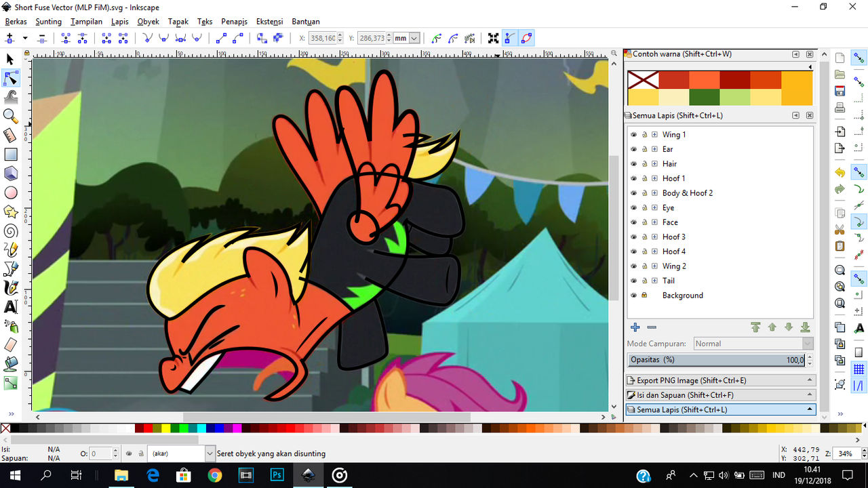This screenshot has width=868, height=488.
Task: Open the Mode Campuran Normal dropdown
Action: click(753, 344)
